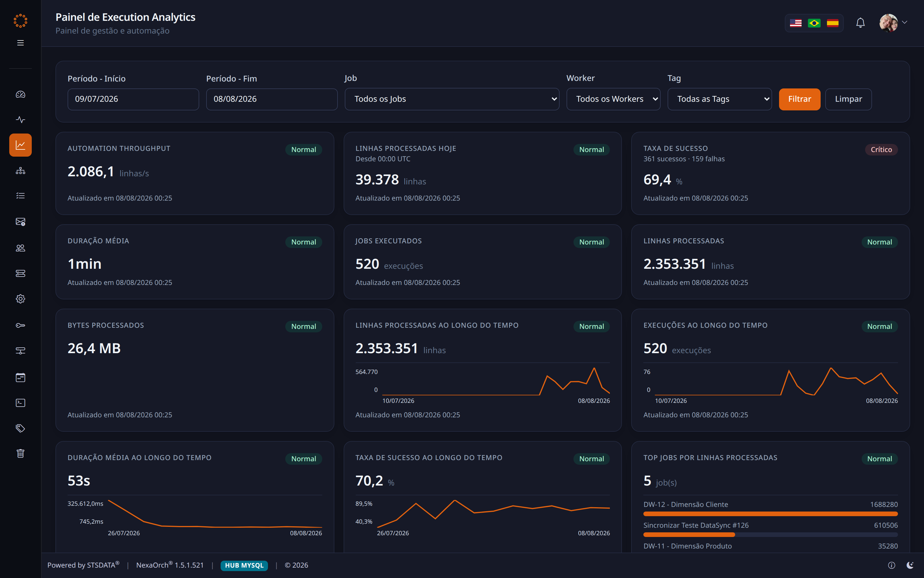The height and width of the screenshot is (578, 924).
Task: Open the trash bin sidebar icon
Action: [21, 453]
